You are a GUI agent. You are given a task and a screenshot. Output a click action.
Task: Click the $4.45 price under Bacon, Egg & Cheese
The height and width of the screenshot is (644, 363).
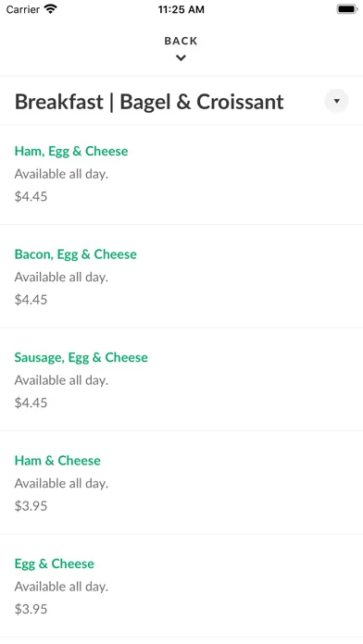31,300
